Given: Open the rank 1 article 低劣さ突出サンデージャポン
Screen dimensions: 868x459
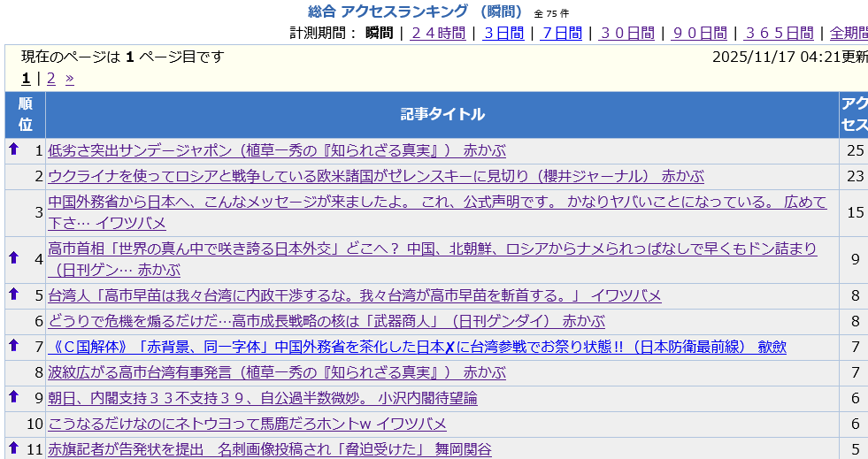Looking at the screenshot, I should coord(277,150).
